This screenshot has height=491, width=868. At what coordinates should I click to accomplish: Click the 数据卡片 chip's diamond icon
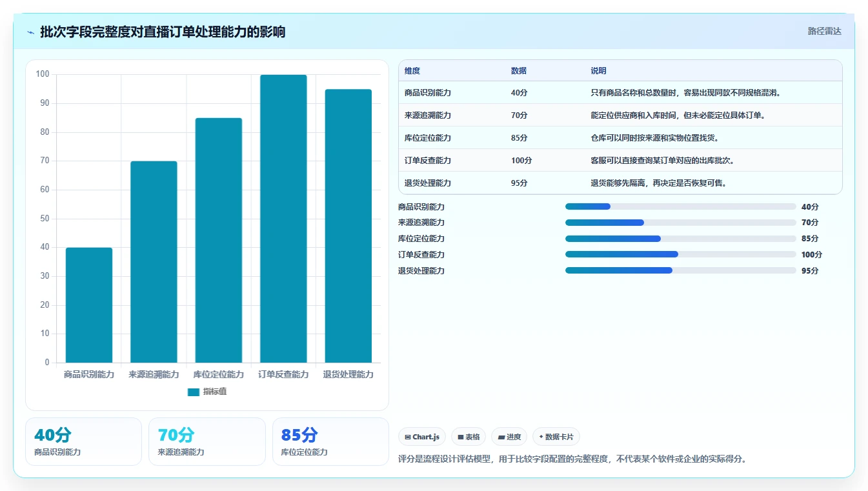[541, 437]
